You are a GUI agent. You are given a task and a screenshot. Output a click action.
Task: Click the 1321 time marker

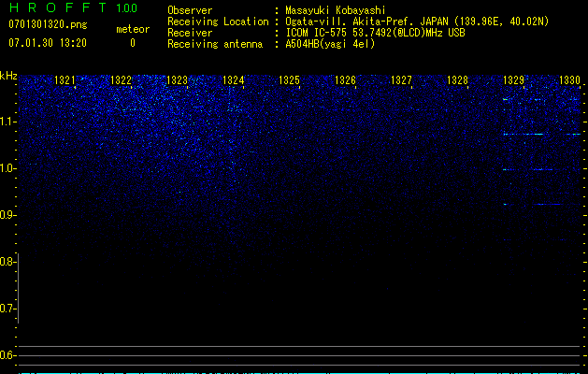[x=65, y=80]
